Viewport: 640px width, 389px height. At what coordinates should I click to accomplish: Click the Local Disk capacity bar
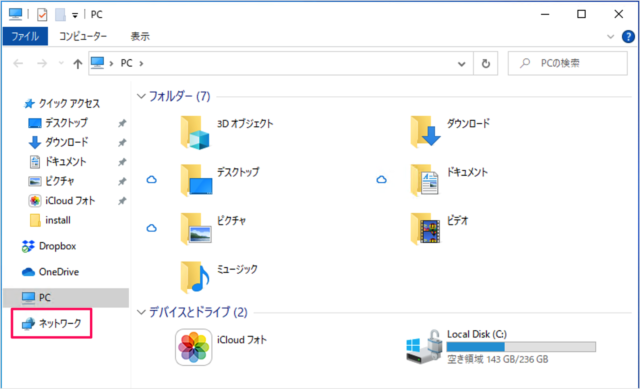coord(521,347)
